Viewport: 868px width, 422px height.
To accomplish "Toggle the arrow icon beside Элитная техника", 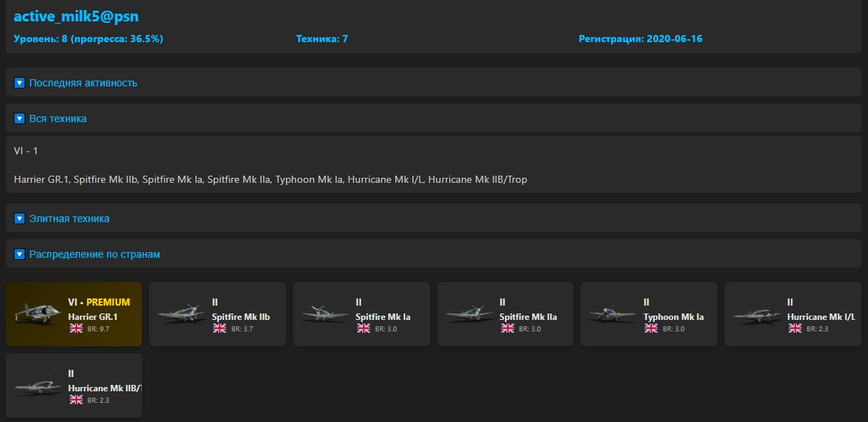I will pos(20,218).
